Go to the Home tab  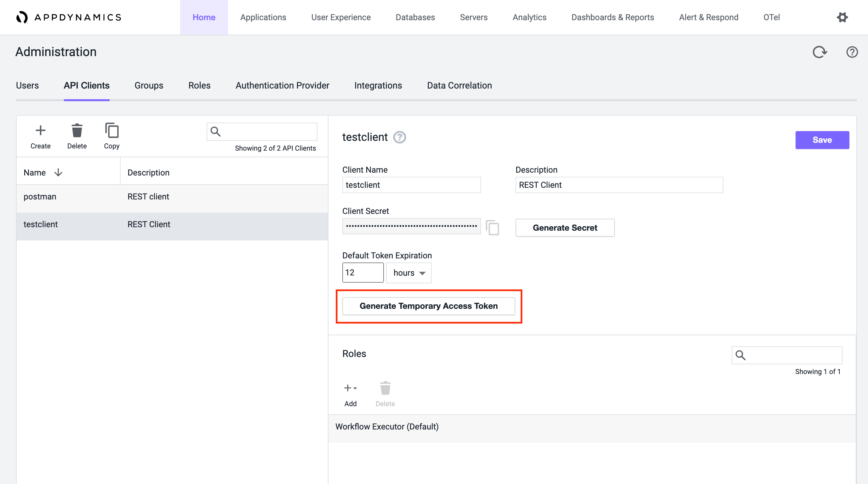tap(204, 17)
